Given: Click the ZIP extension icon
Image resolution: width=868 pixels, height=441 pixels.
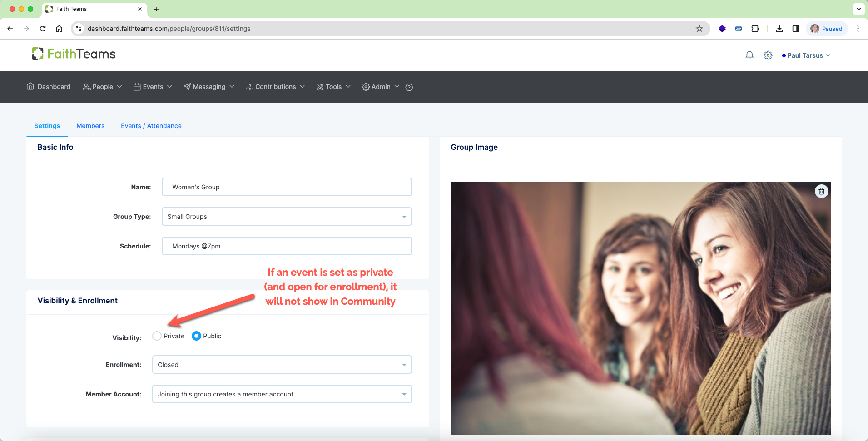Looking at the screenshot, I should [739, 29].
